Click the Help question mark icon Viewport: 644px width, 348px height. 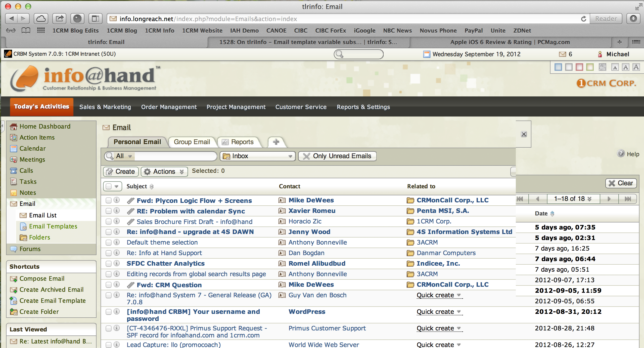pyautogui.click(x=621, y=153)
